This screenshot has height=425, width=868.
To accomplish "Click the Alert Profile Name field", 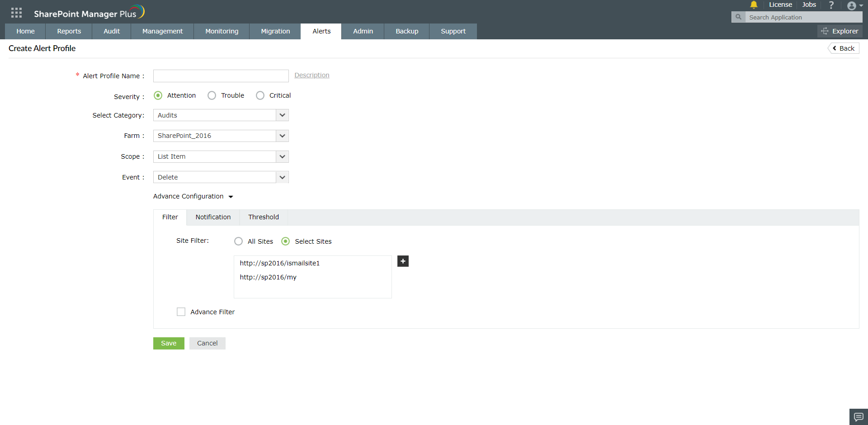I will tap(221, 76).
